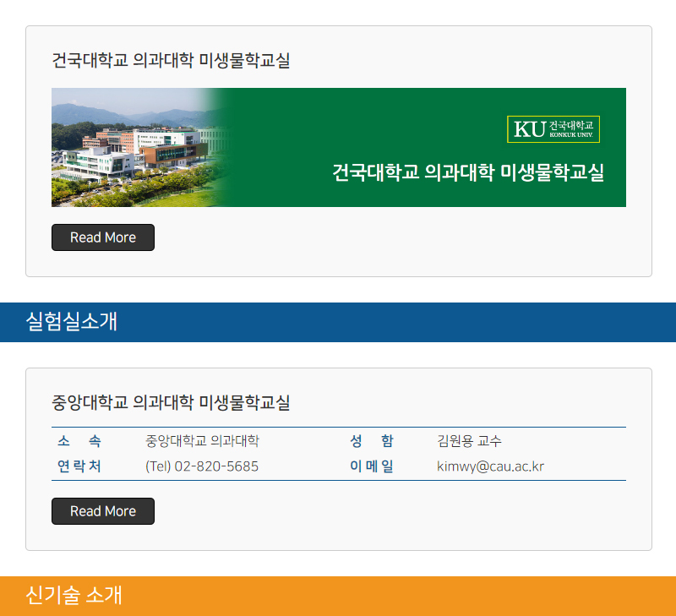Click Read More under 건국대학교 의과대학 미생물학교실
Image resolution: width=676 pixels, height=616 pixels.
click(x=103, y=237)
